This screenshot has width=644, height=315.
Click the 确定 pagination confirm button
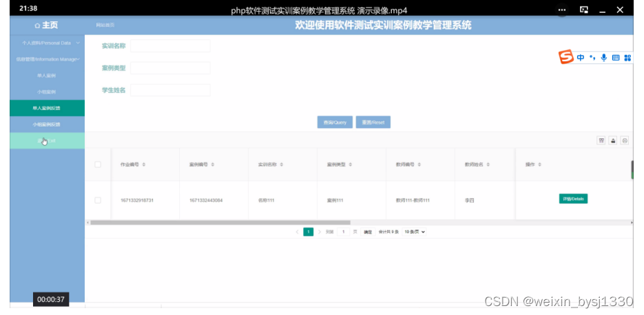(368, 232)
